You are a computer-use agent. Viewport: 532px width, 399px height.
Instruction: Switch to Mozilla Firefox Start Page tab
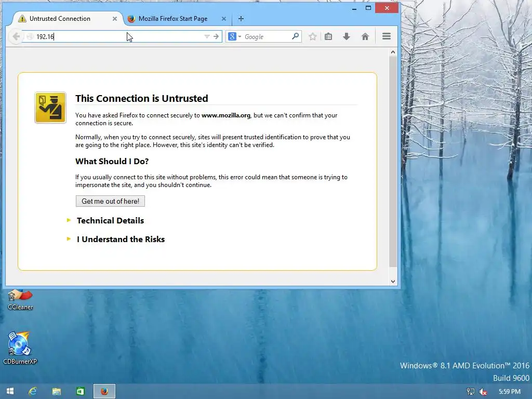(173, 19)
